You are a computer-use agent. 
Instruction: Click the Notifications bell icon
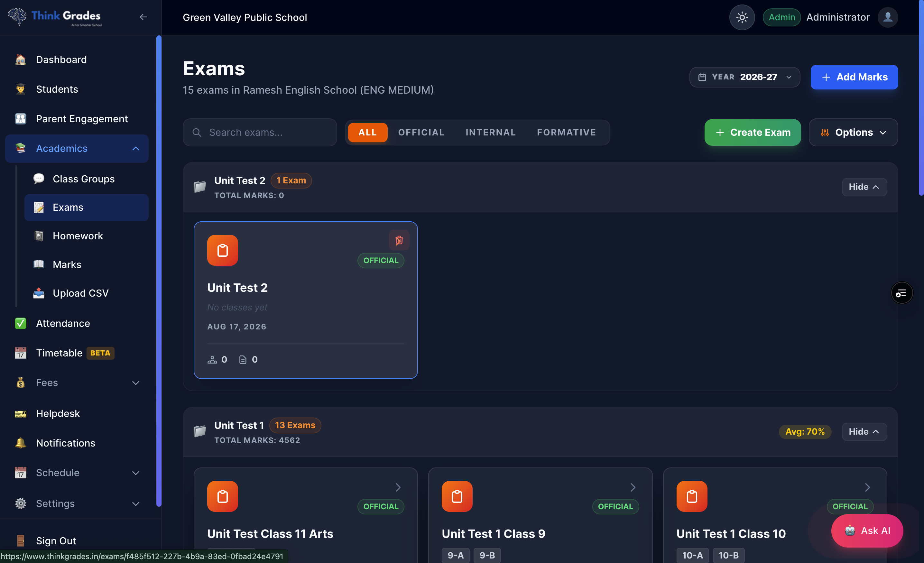tap(21, 443)
